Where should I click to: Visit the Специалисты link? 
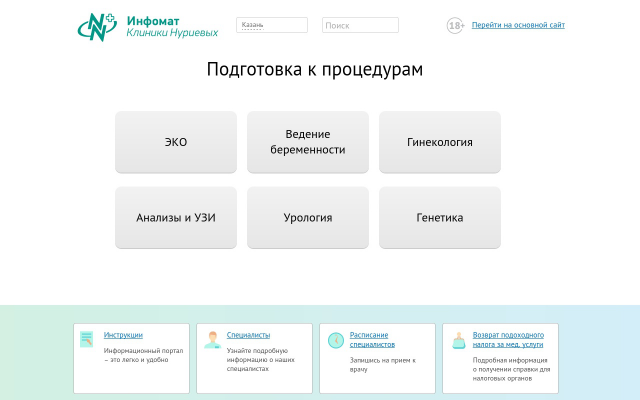[x=248, y=335]
